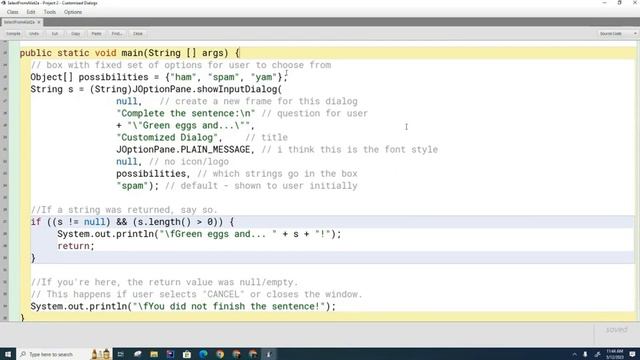Open Microsoft Edge from the taskbar
640x360 pixels.
pyautogui.click(x=203, y=354)
